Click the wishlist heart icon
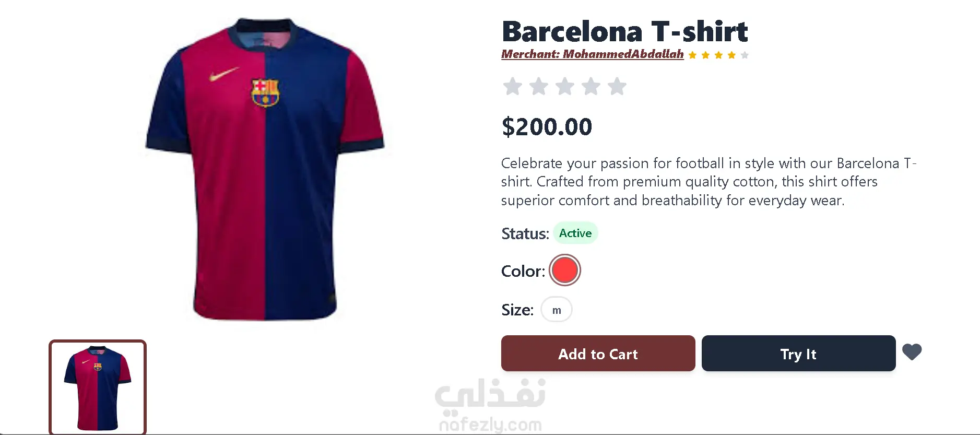 [912, 352]
